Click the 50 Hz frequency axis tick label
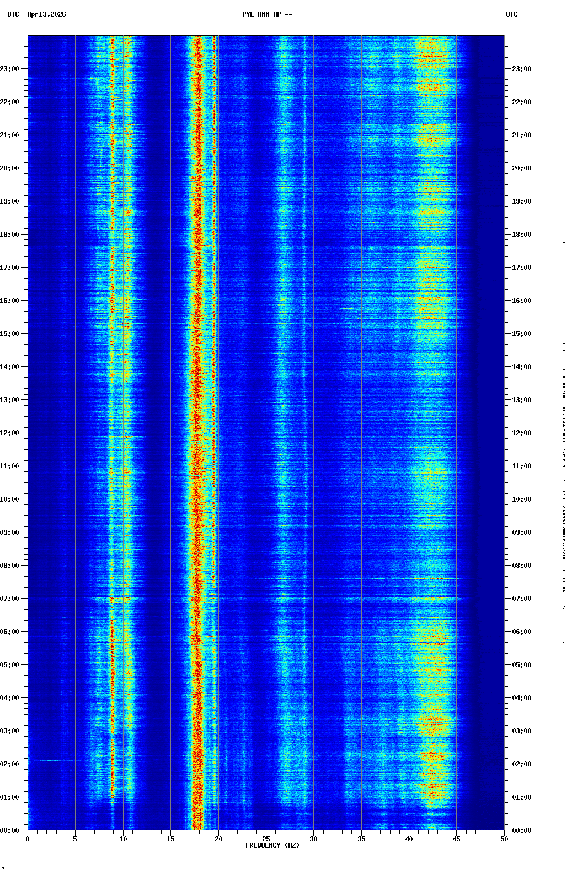 pyautogui.click(x=504, y=839)
